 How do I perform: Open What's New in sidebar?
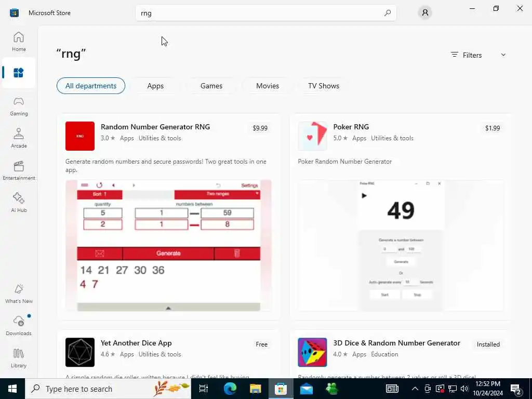(19, 294)
